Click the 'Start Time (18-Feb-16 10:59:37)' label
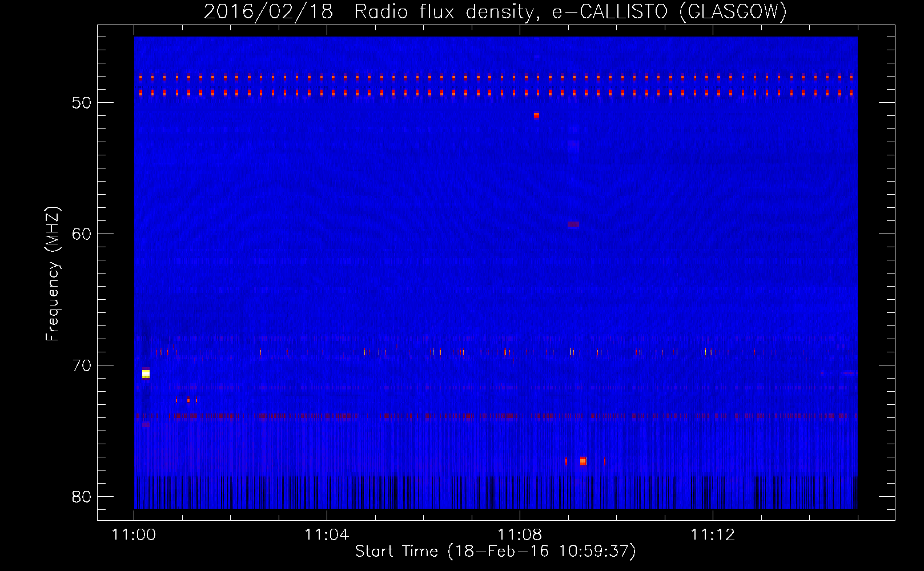The image size is (924, 571). coord(495,552)
